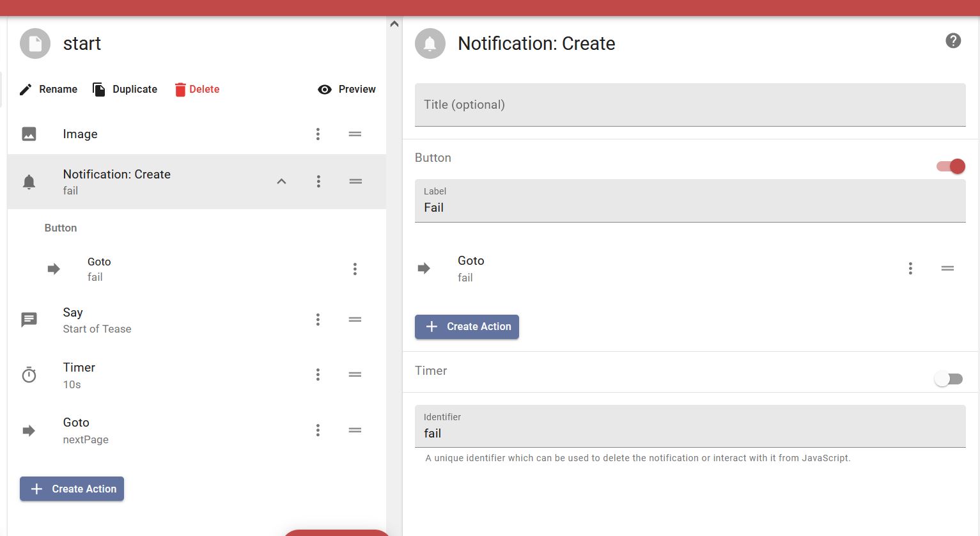Click arrow icon of right panel Goto
This screenshot has width=980, height=536.
[x=424, y=269]
